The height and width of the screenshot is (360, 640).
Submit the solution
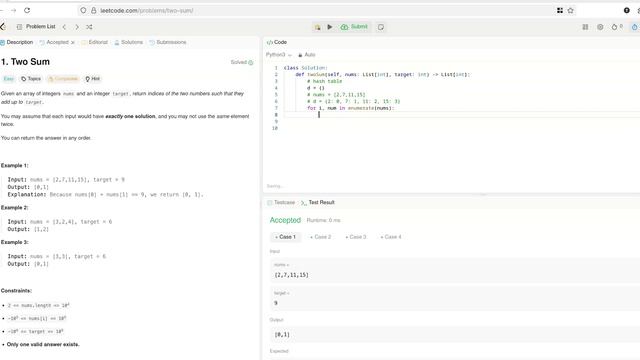(354, 27)
